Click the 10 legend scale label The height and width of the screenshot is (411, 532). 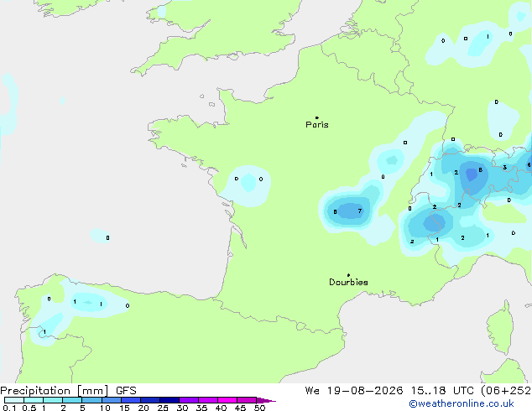tap(105, 408)
